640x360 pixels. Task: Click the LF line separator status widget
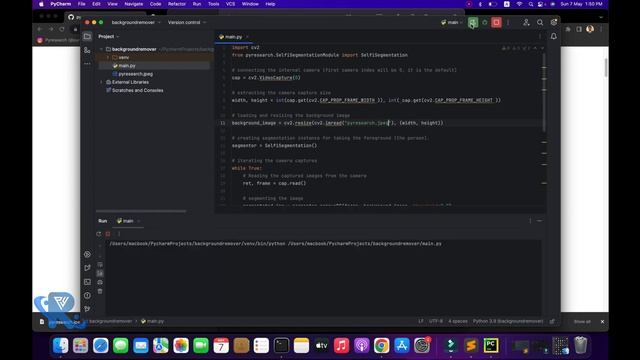420,321
